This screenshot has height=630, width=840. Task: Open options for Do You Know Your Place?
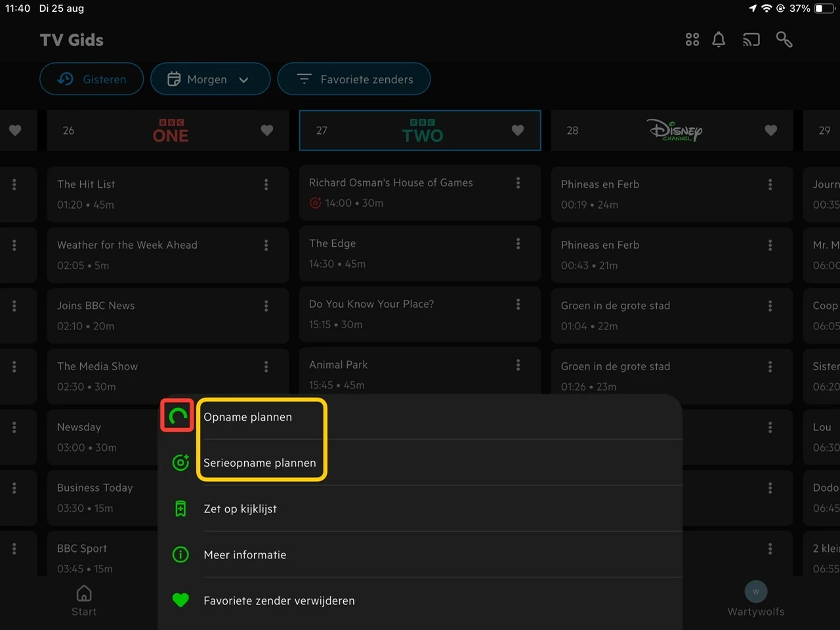(x=518, y=304)
